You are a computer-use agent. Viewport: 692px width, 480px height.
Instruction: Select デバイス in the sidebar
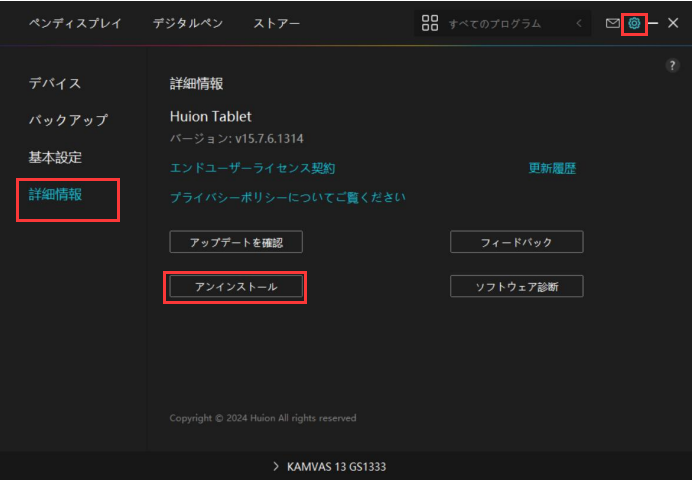(55, 83)
